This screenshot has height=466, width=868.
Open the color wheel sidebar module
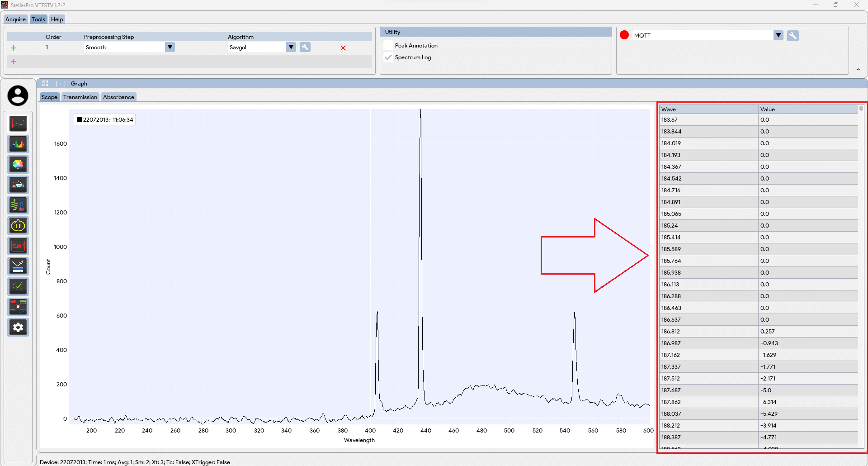click(x=18, y=165)
